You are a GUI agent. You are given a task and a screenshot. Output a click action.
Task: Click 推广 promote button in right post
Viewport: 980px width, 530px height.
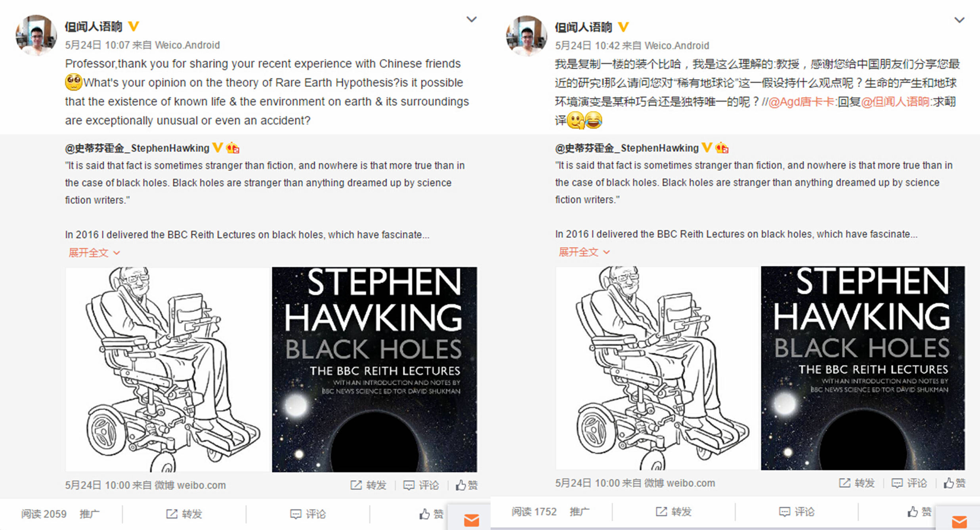(x=579, y=512)
